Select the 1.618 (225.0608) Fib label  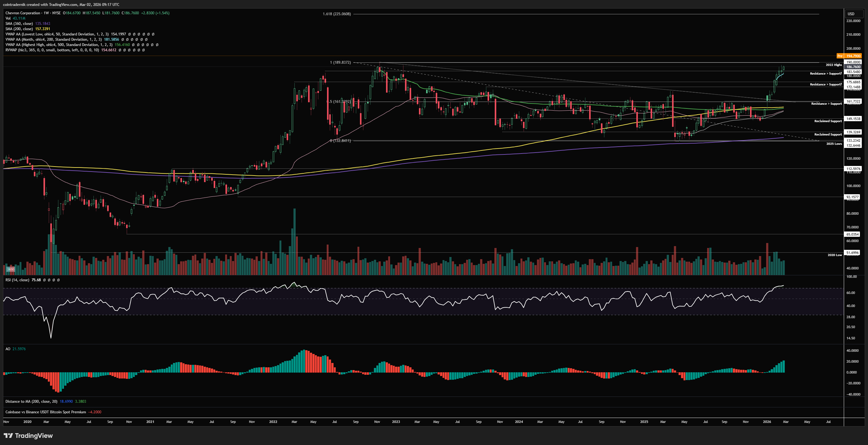pyautogui.click(x=337, y=14)
